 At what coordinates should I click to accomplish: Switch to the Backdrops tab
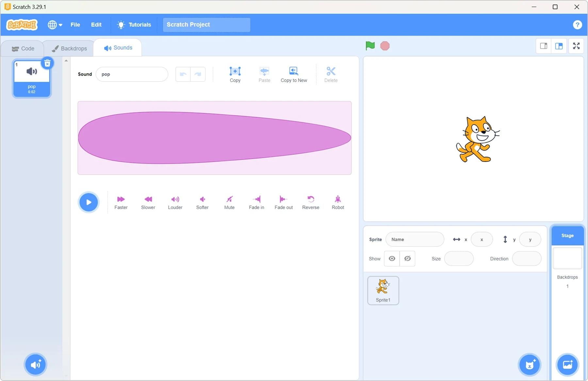click(69, 49)
